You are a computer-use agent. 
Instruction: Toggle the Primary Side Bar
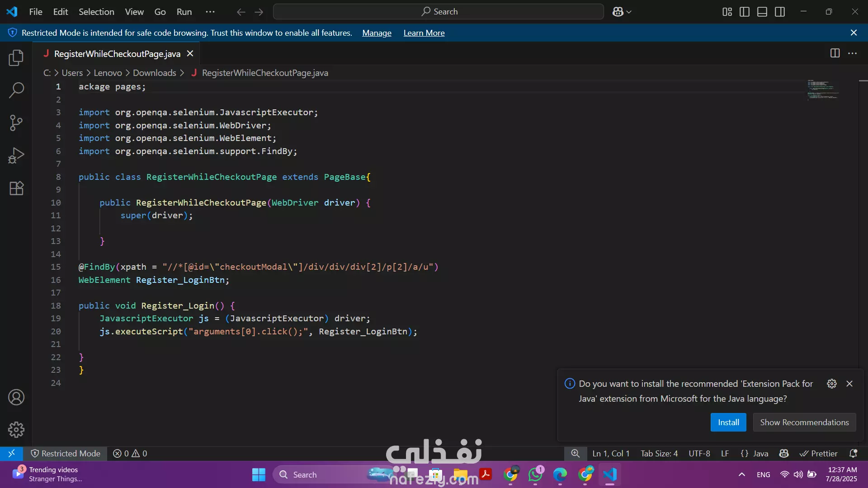coord(745,12)
